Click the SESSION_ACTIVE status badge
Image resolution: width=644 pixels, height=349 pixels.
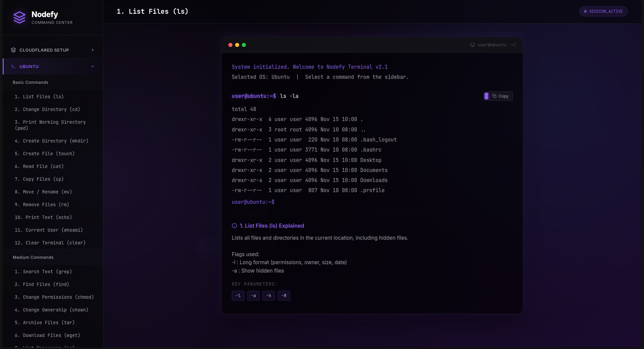(x=603, y=11)
